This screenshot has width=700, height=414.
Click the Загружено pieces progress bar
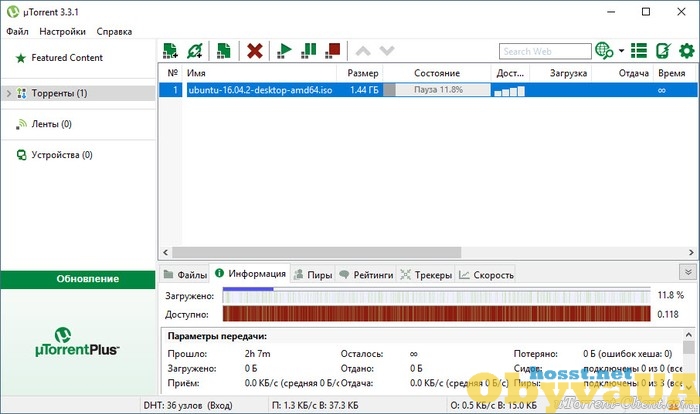point(437,296)
